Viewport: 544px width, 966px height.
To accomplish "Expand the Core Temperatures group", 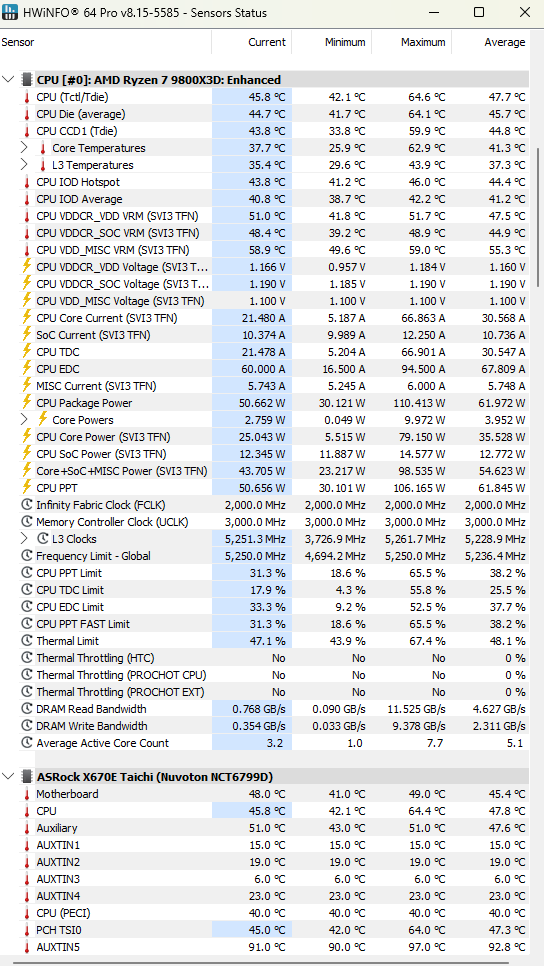I will pos(24,148).
